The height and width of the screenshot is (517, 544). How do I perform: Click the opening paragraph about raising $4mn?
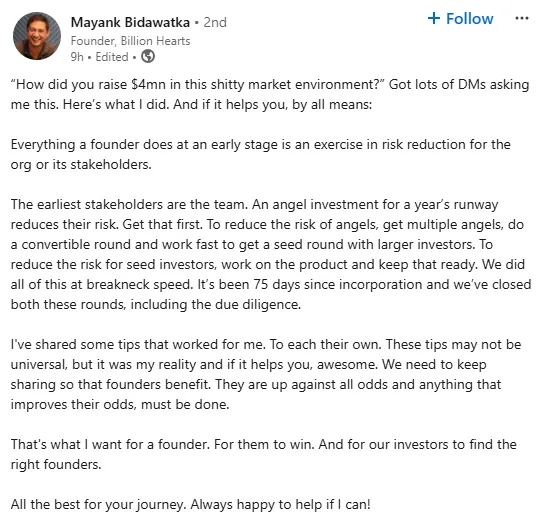(x=270, y=94)
